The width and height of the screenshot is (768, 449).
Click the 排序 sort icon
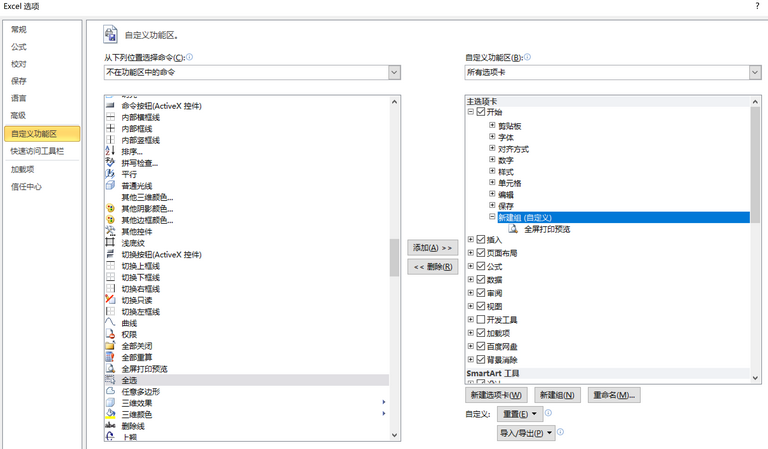110,151
